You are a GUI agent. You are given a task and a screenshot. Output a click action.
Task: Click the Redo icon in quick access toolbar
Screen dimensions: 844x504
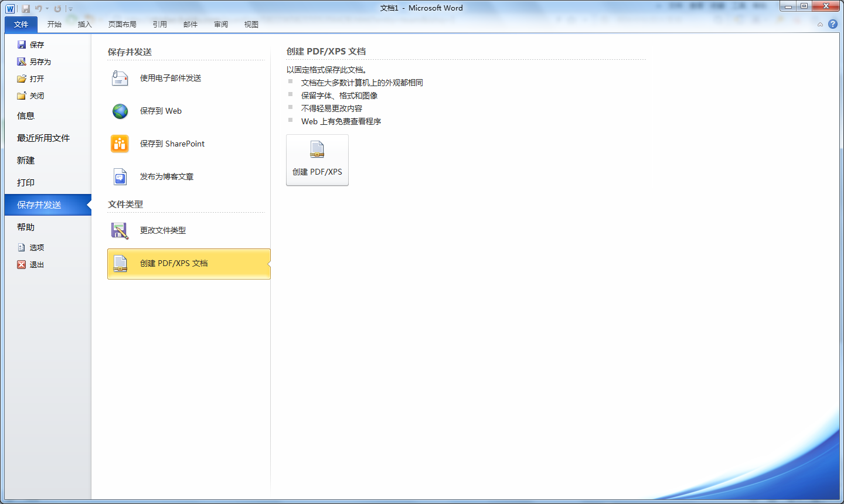(57, 9)
